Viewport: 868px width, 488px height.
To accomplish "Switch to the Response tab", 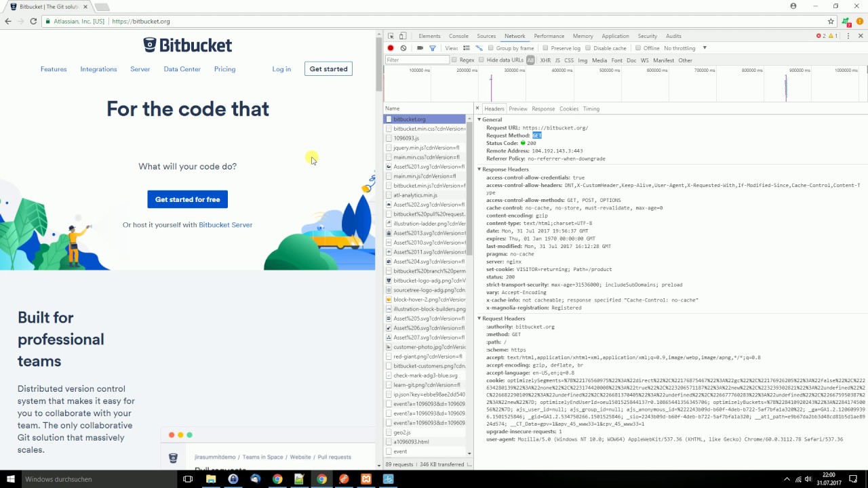I will (543, 108).
